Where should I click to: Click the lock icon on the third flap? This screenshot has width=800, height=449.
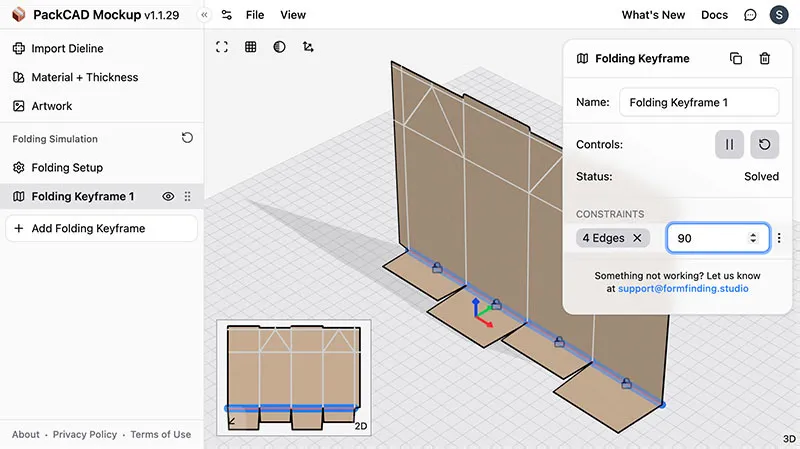559,341
